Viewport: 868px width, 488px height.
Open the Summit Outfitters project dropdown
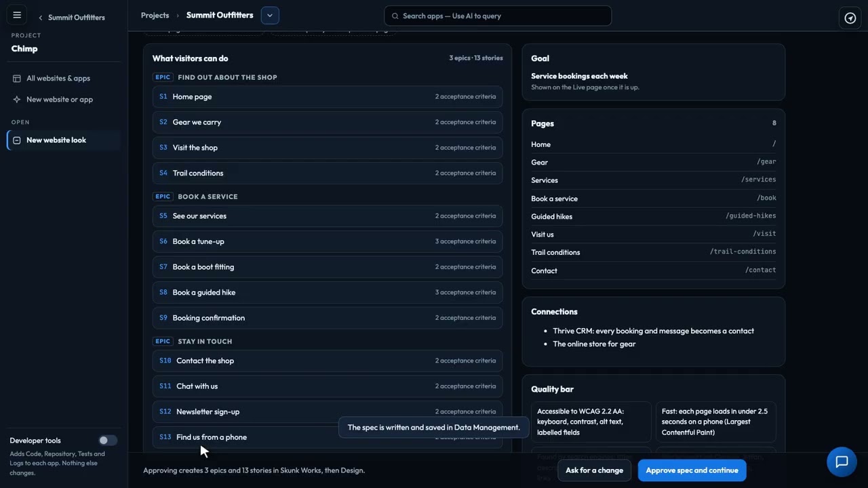tap(270, 15)
